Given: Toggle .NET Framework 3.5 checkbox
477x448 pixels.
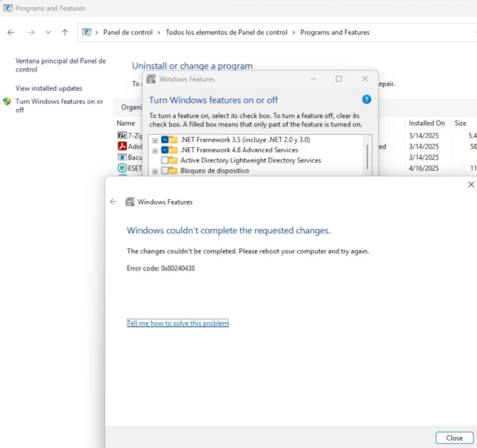Looking at the screenshot, I should (165, 140).
